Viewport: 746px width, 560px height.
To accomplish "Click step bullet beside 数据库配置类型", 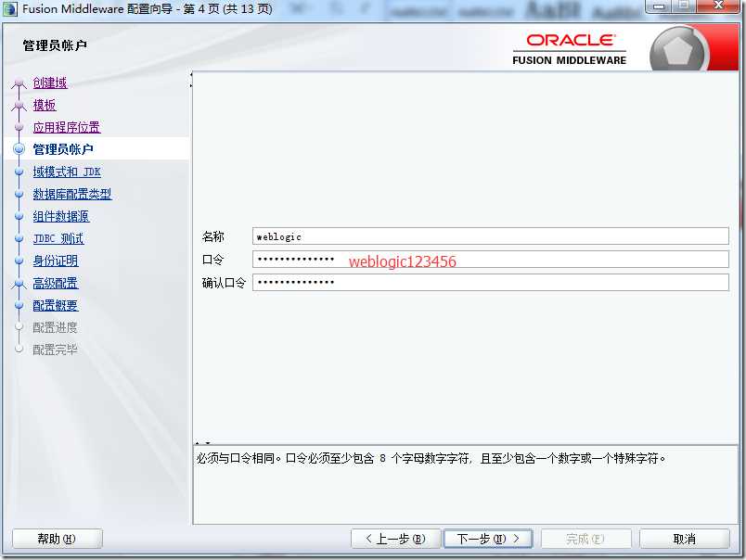I will click(x=19, y=194).
